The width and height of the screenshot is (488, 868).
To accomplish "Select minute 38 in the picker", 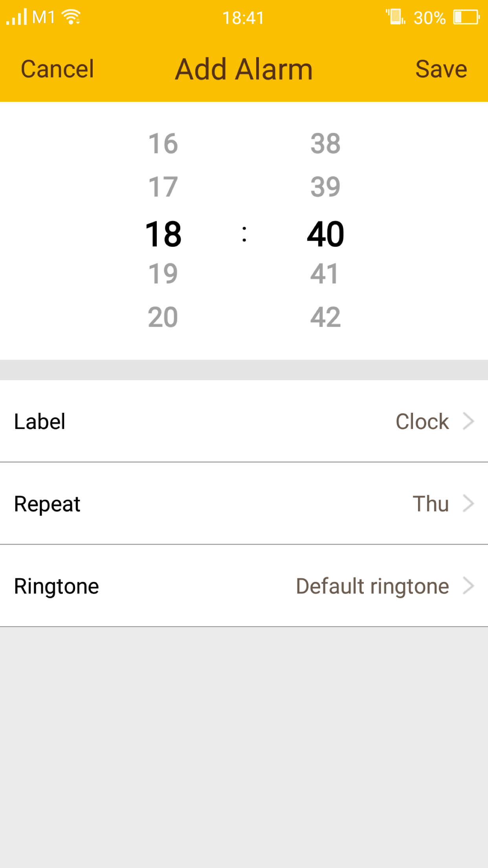I will [325, 143].
